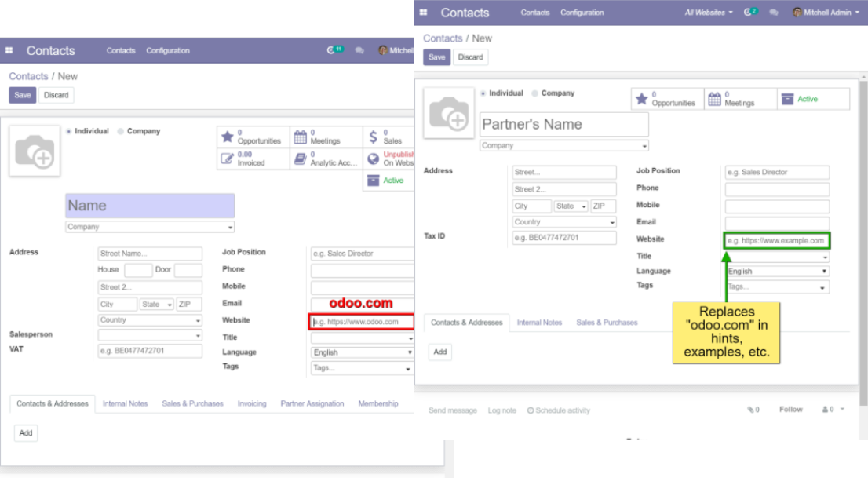Toggle Active archive button in left window
The width and height of the screenshot is (868, 478).
coord(389,181)
